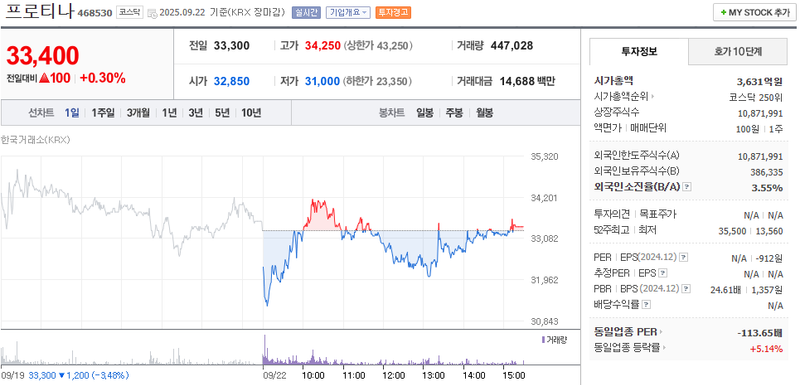Image resolution: width=800 pixels, height=385 pixels.
Task: Open help icon next to 외국인소진율(B/A)
Action: pos(687,187)
